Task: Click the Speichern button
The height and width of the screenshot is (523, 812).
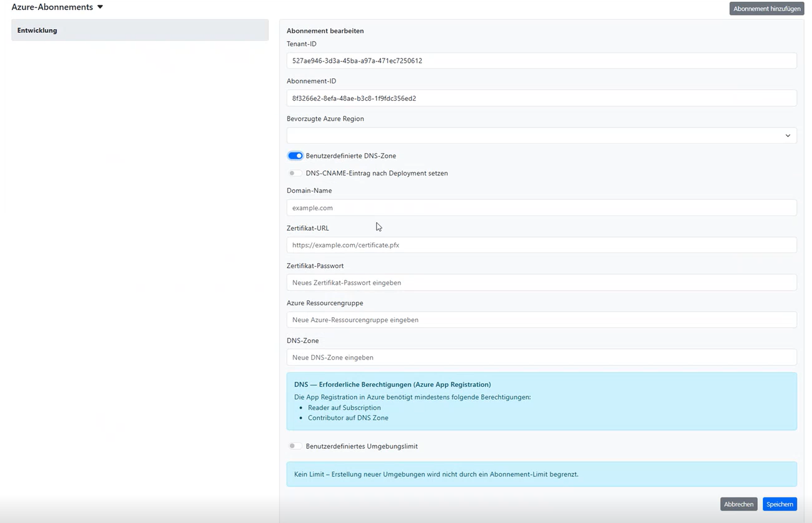Action: 779,504
